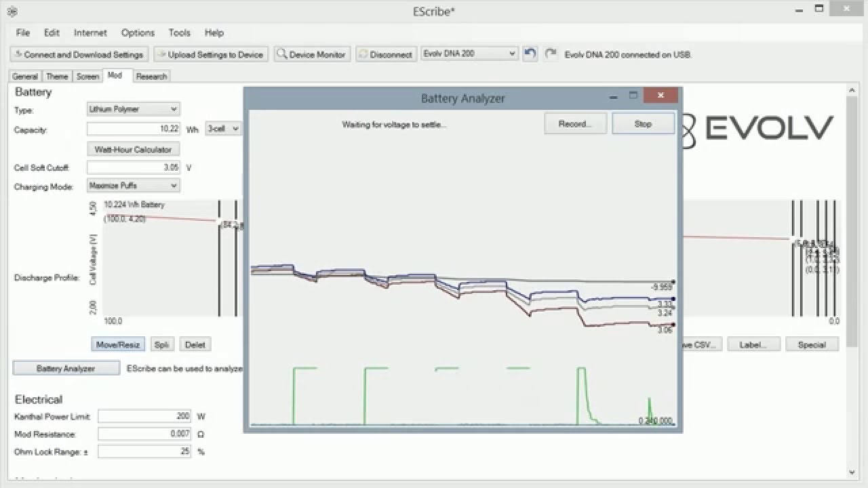Open the Internet menu
Viewport: 868px width, 488px height.
coord(90,33)
